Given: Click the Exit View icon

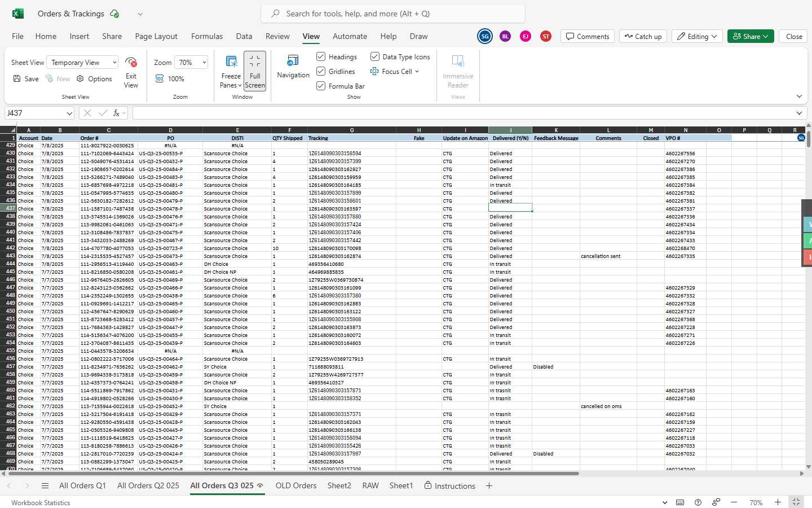Looking at the screenshot, I should click(x=131, y=62).
